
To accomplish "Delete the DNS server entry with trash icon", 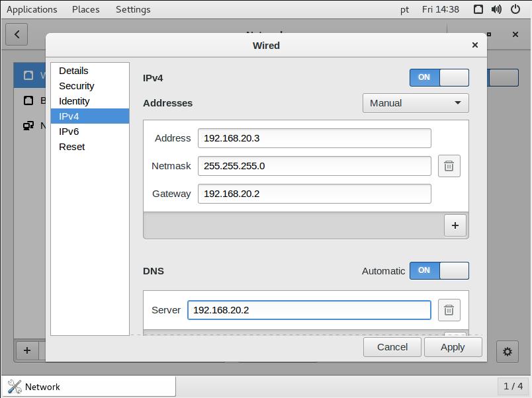I will click(x=449, y=310).
